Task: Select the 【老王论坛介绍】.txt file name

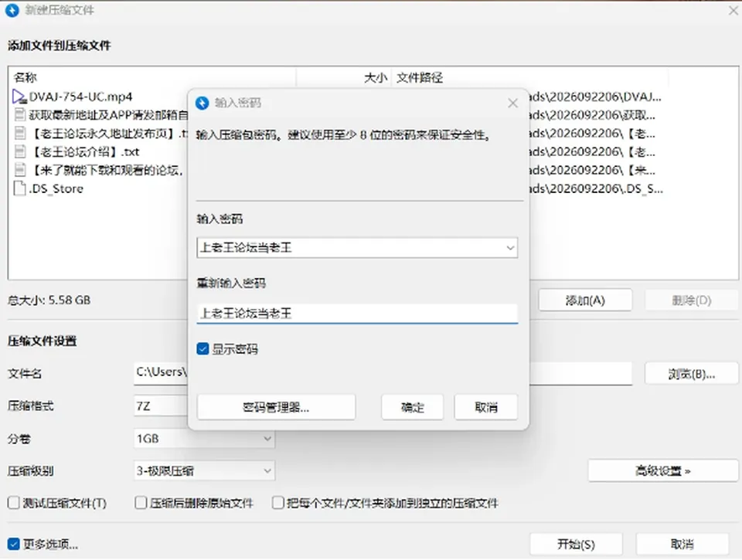Action: pos(85,152)
